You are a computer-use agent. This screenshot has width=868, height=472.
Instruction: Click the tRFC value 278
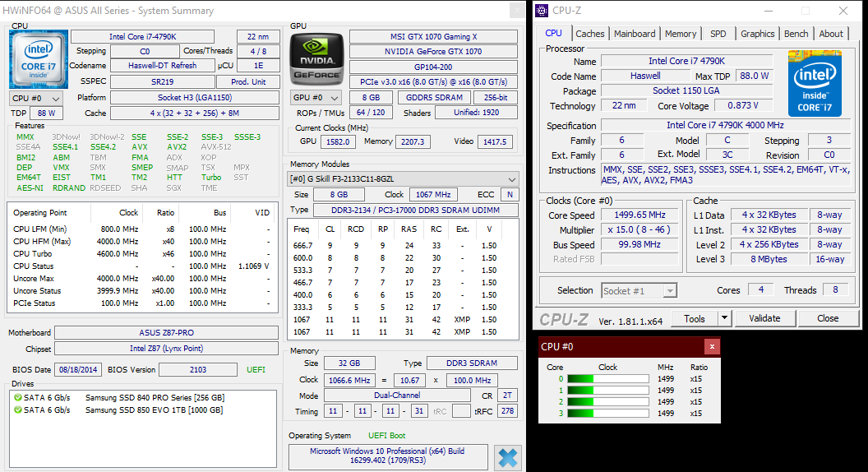coord(508,411)
